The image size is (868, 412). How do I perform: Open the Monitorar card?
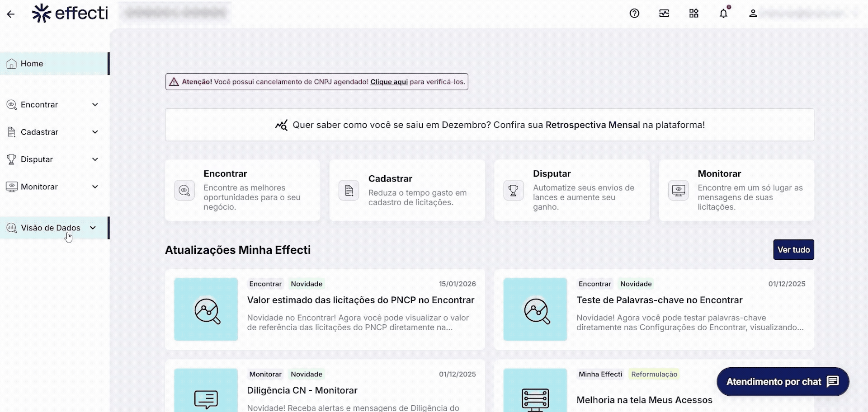736,190
